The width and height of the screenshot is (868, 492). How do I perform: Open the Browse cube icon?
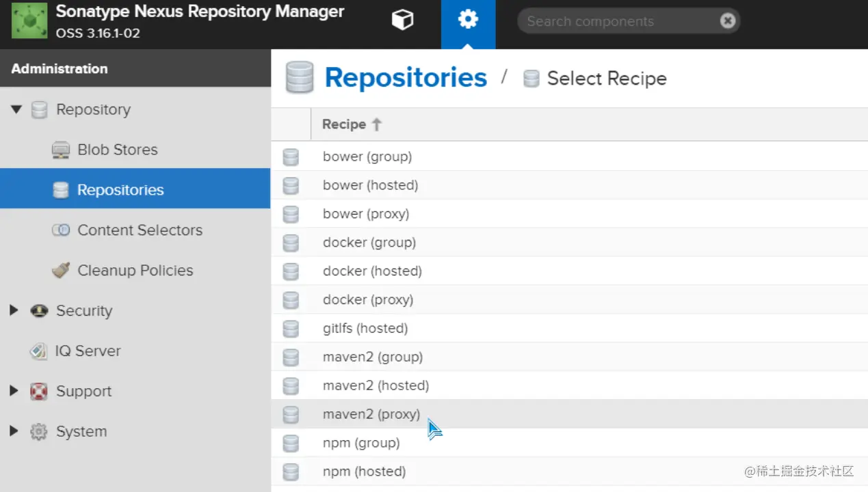(x=402, y=20)
